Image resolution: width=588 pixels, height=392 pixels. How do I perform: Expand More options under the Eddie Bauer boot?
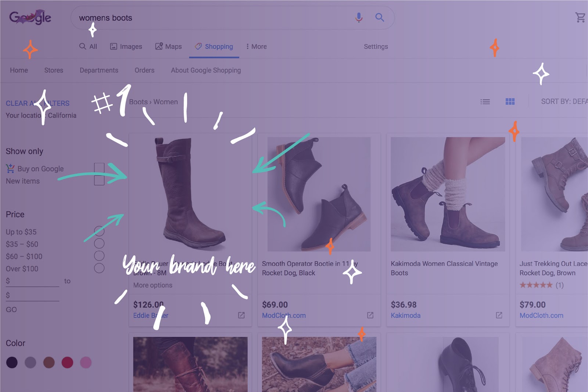pyautogui.click(x=152, y=285)
